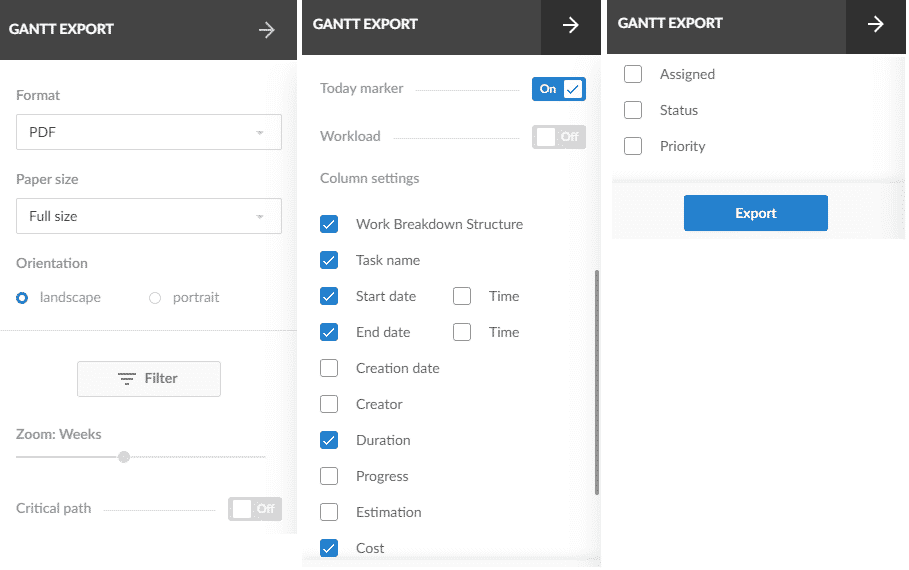This screenshot has width=909, height=570.
Task: Click the arrow icon in rightmost Gantt Export header
Action: pos(875,24)
